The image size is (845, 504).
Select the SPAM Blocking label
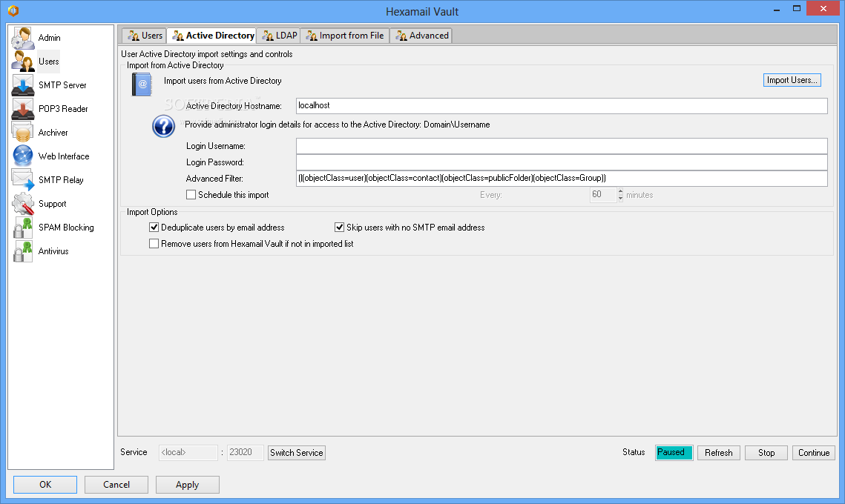66,228
